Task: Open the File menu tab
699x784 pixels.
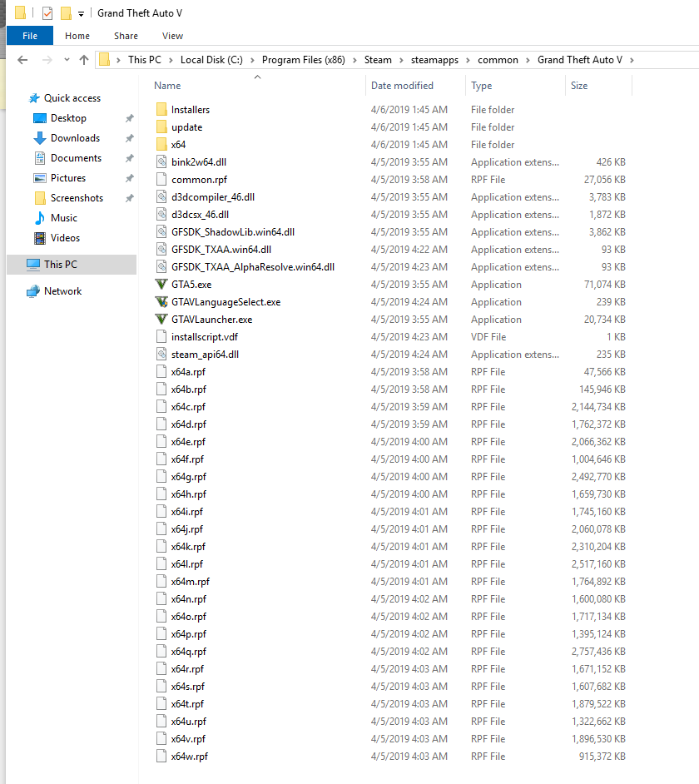Action: pyautogui.click(x=29, y=36)
